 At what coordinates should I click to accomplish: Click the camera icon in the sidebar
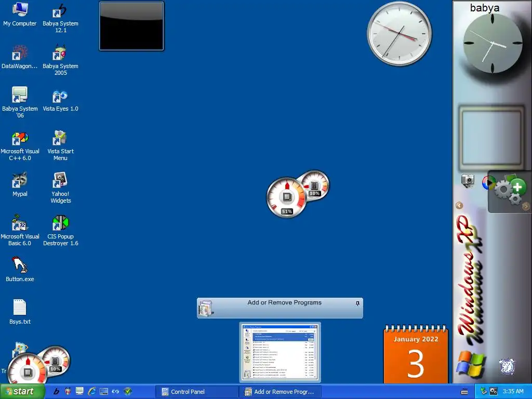(468, 181)
